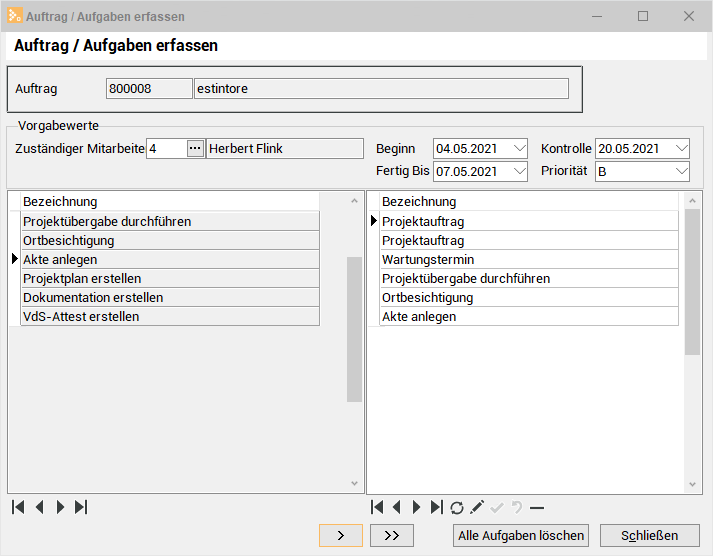Open employee lookup ellipsis button
This screenshot has height=556, width=713.
coord(195,148)
